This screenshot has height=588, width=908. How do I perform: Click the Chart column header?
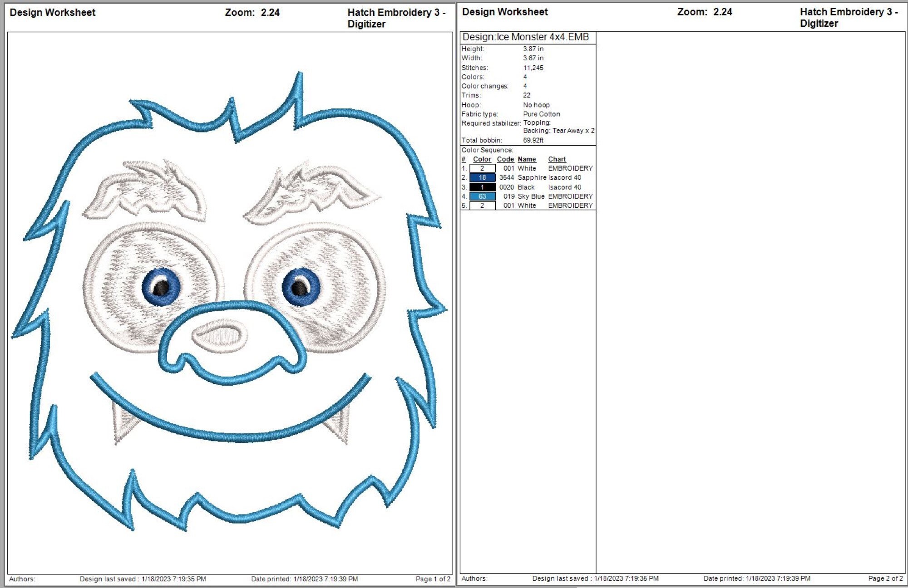point(557,159)
